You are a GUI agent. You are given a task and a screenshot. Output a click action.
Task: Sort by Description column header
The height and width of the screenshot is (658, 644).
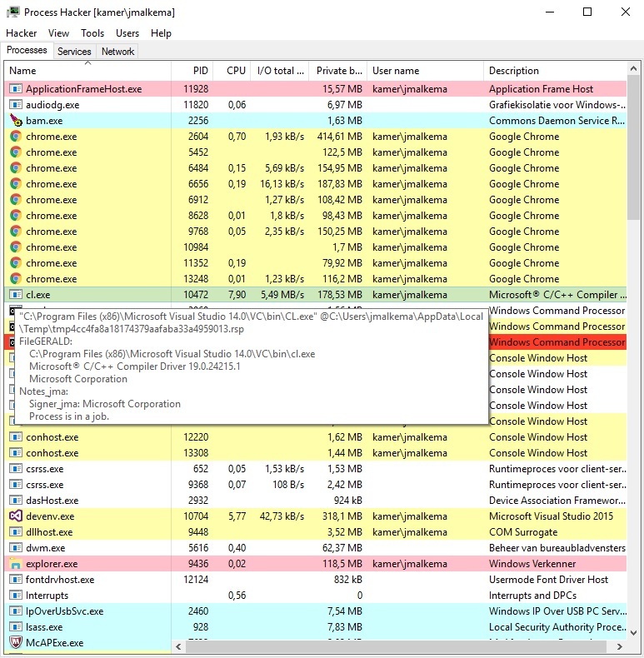556,71
